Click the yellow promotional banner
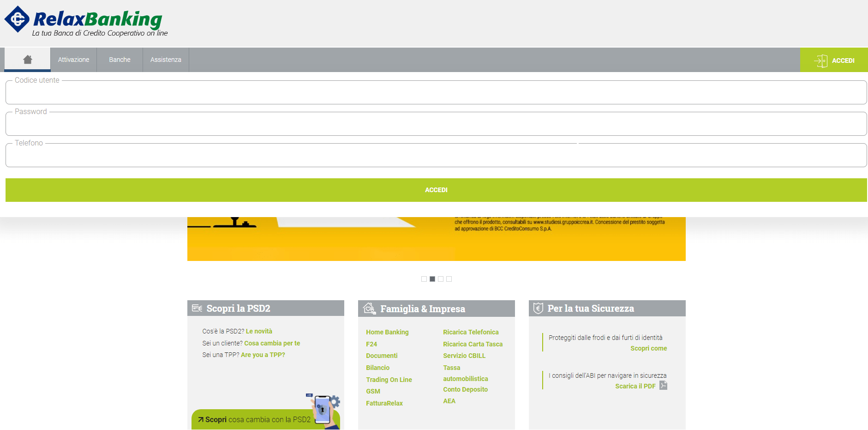 coord(436,239)
